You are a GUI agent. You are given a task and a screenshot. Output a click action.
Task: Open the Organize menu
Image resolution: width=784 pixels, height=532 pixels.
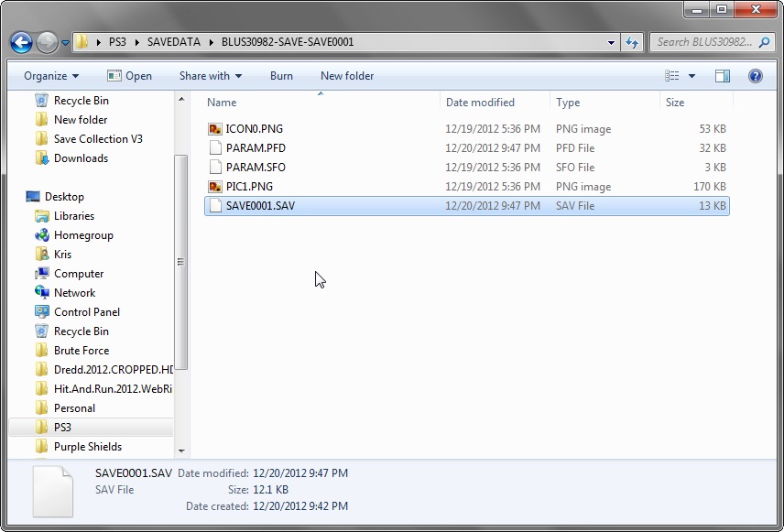pos(51,76)
